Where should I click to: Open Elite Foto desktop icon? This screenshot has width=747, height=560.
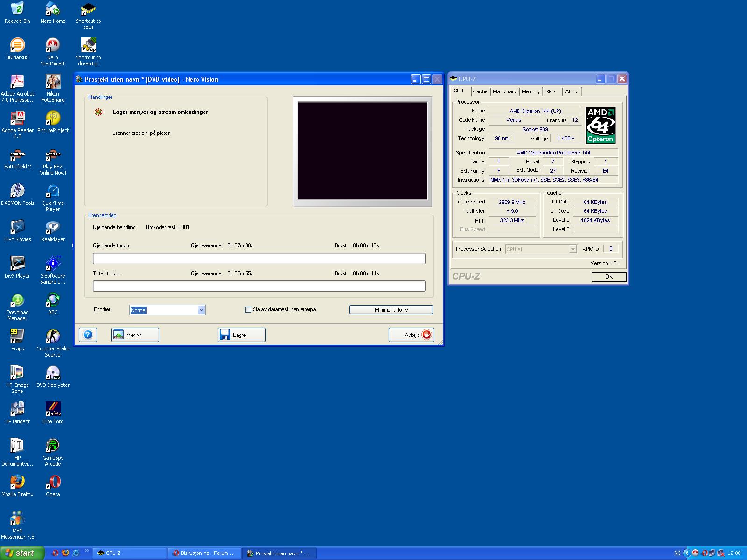[53, 413]
